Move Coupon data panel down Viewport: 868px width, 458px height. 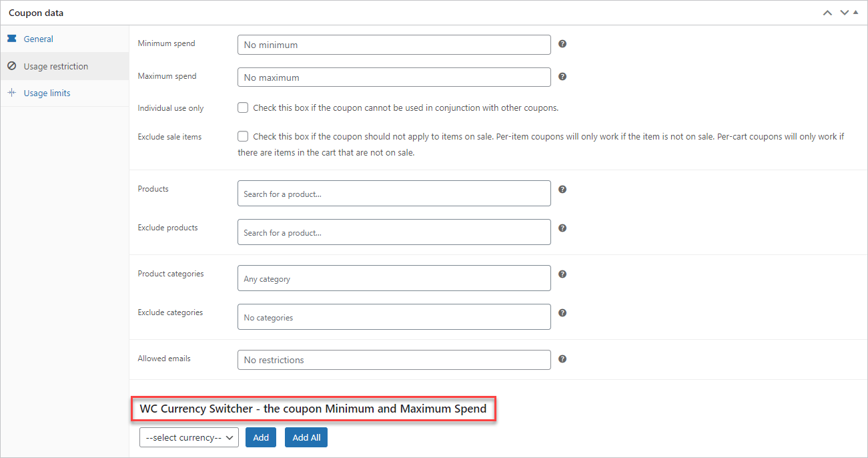click(844, 13)
